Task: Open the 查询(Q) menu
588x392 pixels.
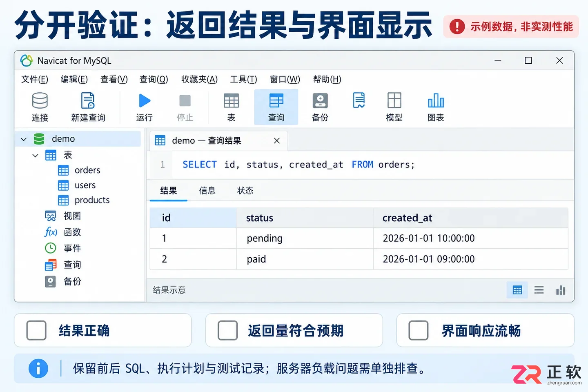Action: point(154,79)
